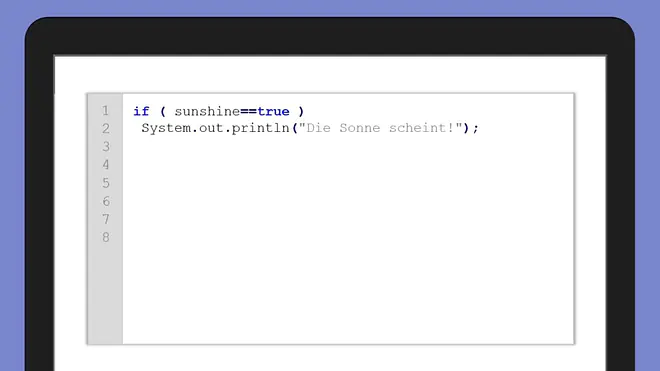The height and width of the screenshot is (371, 660).
Task: Click the 'sunshine' variable name
Action: coord(207,111)
